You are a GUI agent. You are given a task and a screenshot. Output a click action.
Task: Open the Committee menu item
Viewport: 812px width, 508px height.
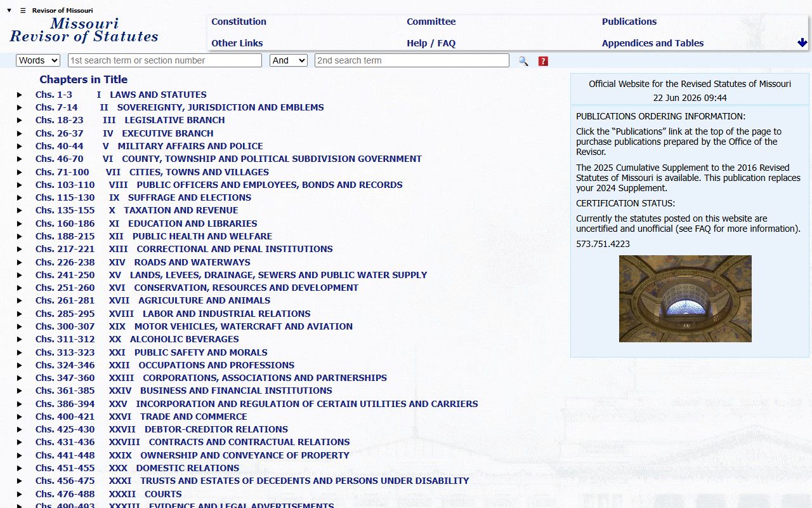click(431, 22)
